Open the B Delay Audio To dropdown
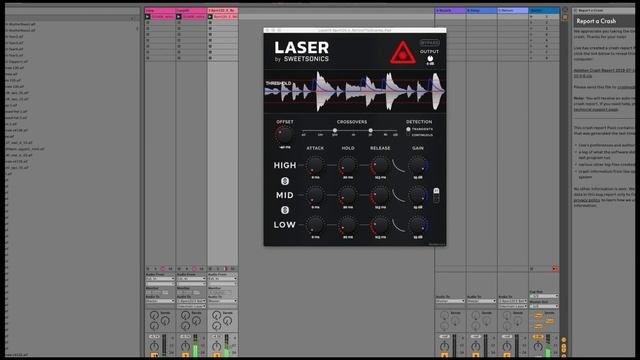640x360 pixels. (x=482, y=301)
